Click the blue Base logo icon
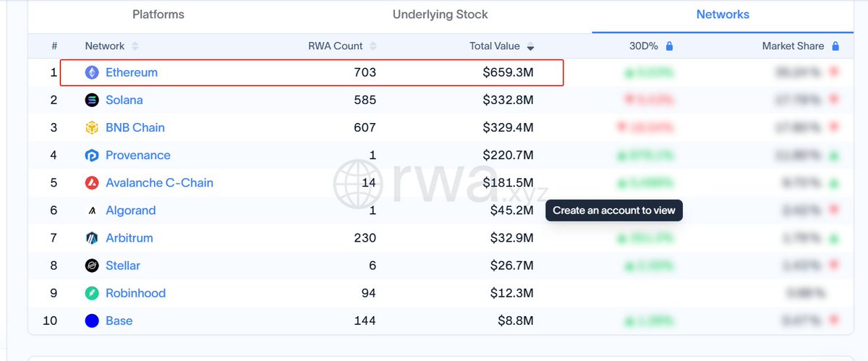The image size is (868, 361). [x=92, y=320]
